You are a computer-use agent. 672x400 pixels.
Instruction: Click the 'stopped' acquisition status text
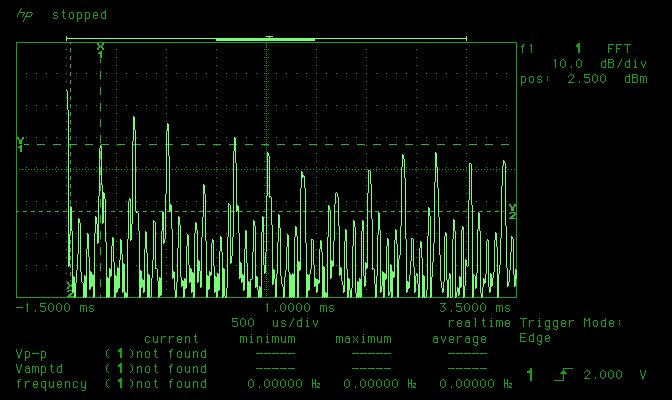[x=79, y=15]
